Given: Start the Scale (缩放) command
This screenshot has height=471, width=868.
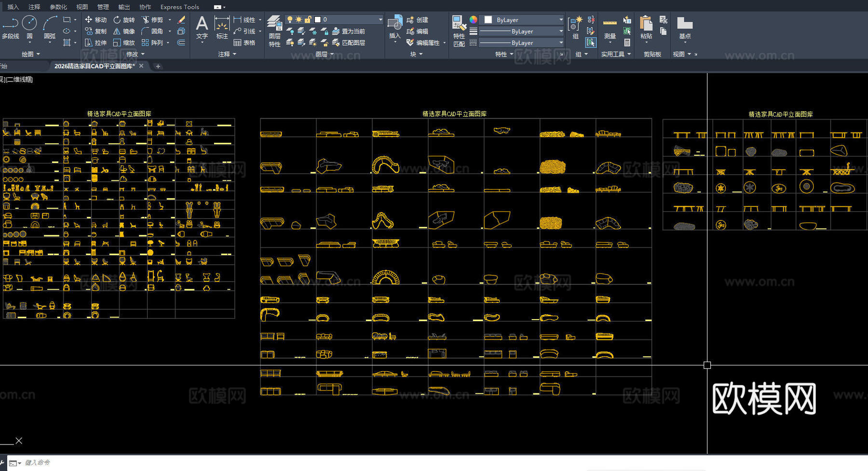Looking at the screenshot, I should pos(124,42).
